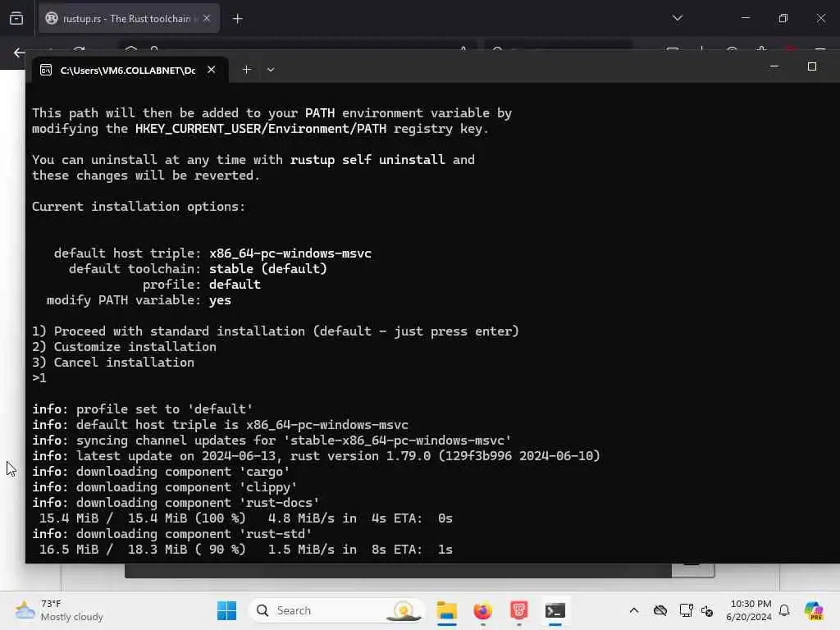Restore down the browser window

783,18
